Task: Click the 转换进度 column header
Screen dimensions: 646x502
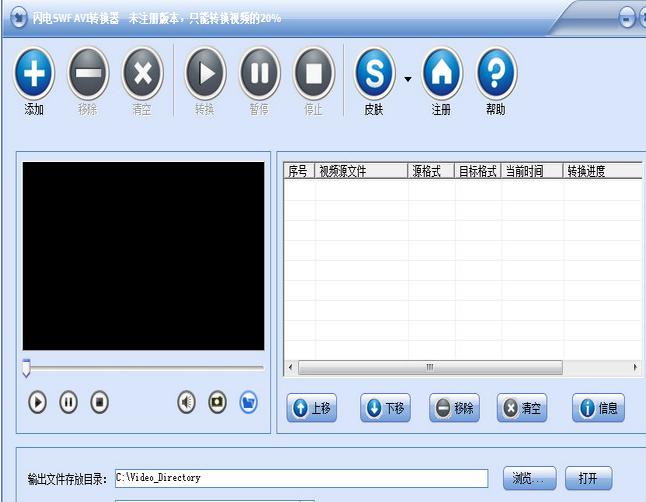Action: (x=602, y=171)
